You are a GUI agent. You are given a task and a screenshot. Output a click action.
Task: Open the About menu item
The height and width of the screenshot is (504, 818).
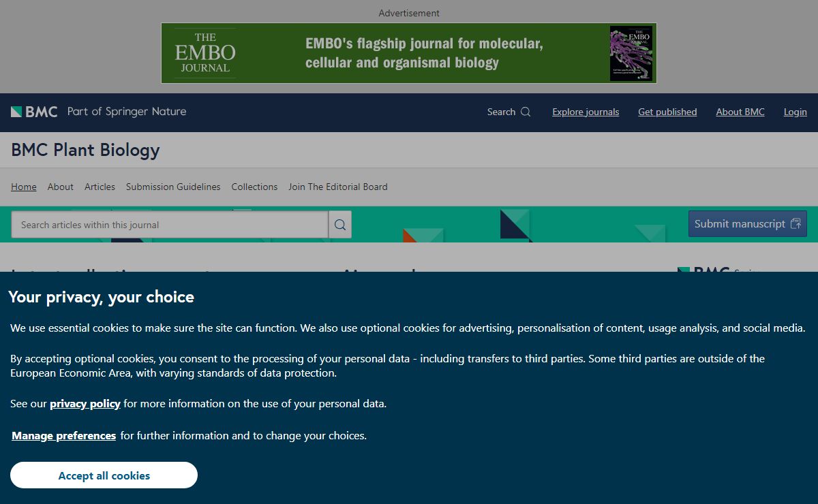click(60, 187)
